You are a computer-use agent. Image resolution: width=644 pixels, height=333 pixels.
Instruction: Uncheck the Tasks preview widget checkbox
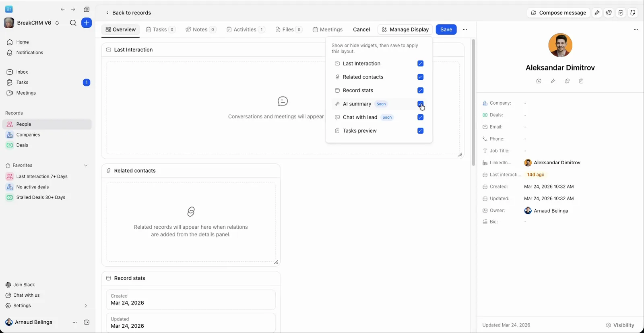pos(420,130)
